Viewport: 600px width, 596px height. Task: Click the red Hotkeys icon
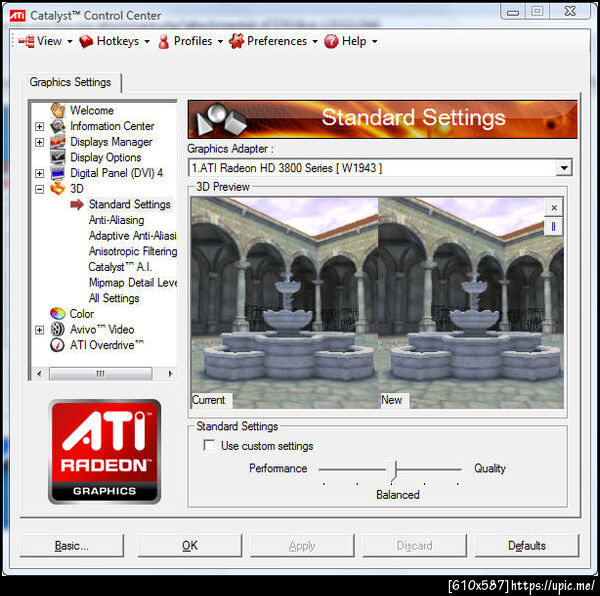click(86, 41)
